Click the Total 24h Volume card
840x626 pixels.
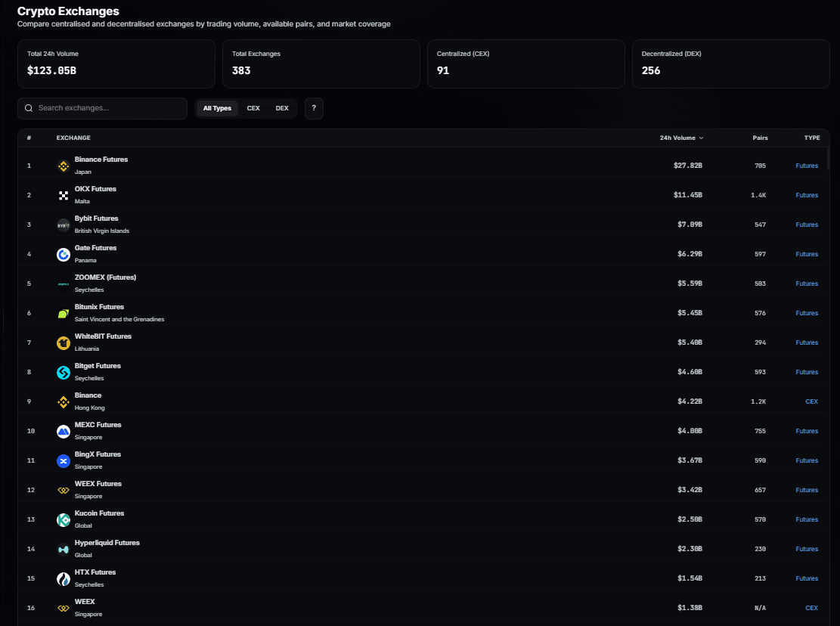tap(116, 64)
